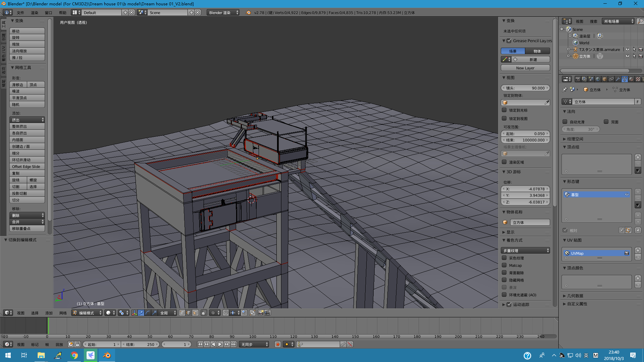
Task: Open Blender from the Windows taskbar
Action: [x=107, y=355]
